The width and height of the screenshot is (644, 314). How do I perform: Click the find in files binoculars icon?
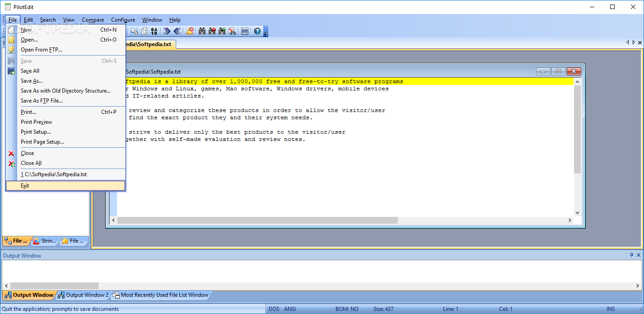(232, 31)
